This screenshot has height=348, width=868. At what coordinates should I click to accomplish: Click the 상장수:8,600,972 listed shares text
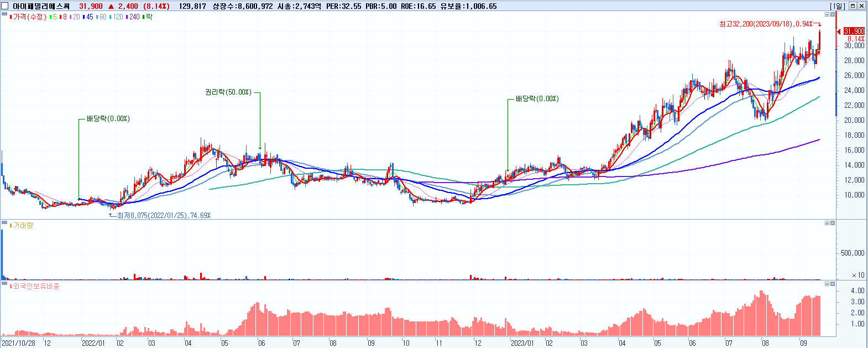[x=243, y=6]
